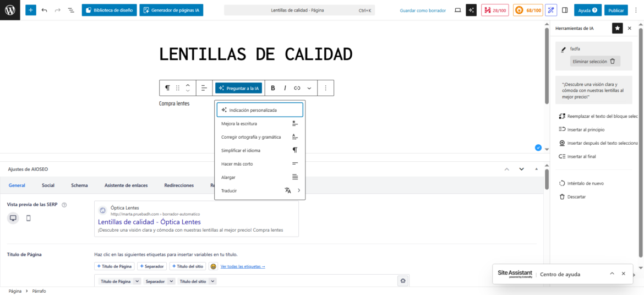Close the Herramientas de IA panel

[630, 28]
